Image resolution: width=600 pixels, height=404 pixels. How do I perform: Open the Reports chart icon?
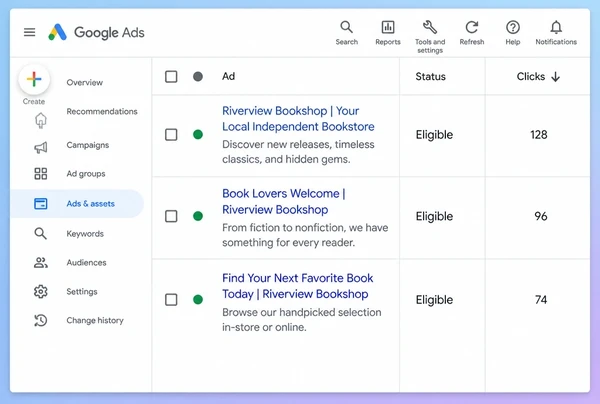(388, 27)
